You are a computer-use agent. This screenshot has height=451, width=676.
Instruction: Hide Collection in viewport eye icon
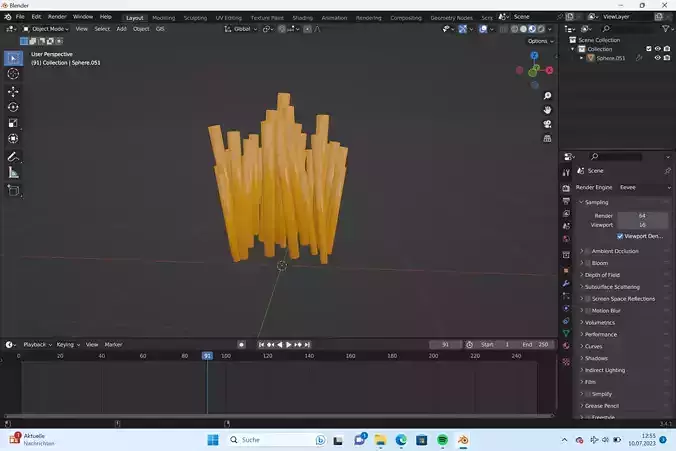point(657,49)
